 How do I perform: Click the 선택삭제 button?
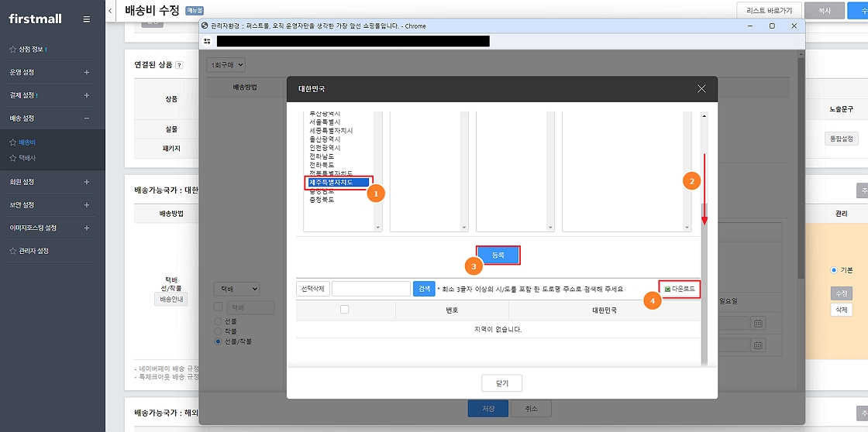pos(313,289)
